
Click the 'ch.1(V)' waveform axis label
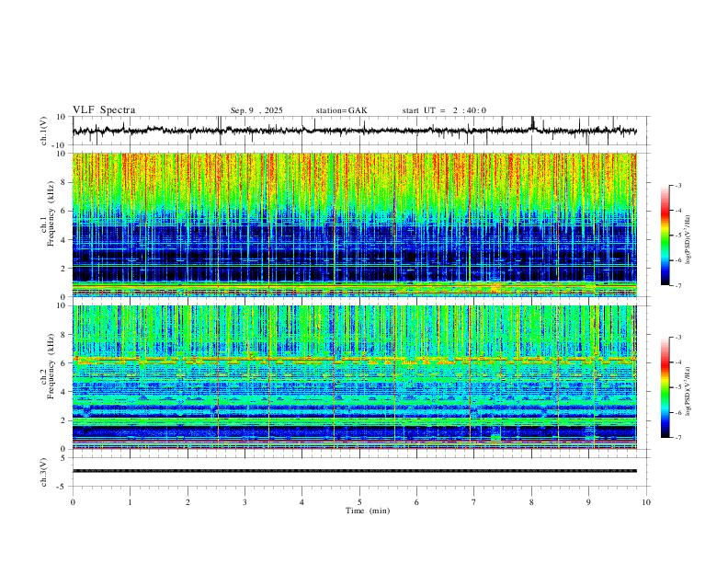tap(44, 131)
